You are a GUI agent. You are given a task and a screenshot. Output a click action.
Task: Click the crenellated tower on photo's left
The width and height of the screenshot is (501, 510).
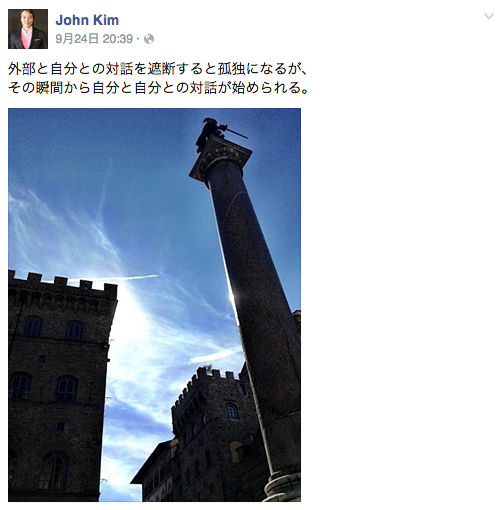[x=60, y=383]
